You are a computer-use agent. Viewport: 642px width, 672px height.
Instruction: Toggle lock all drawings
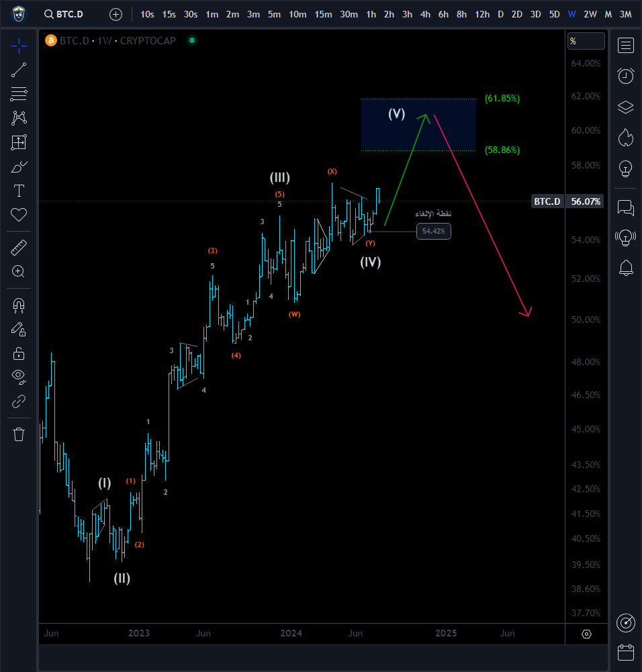[x=19, y=354]
